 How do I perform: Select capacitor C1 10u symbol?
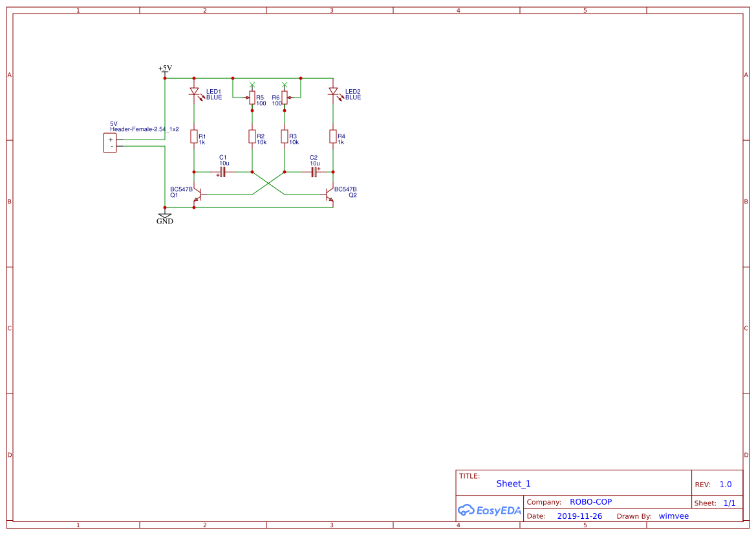(x=222, y=173)
